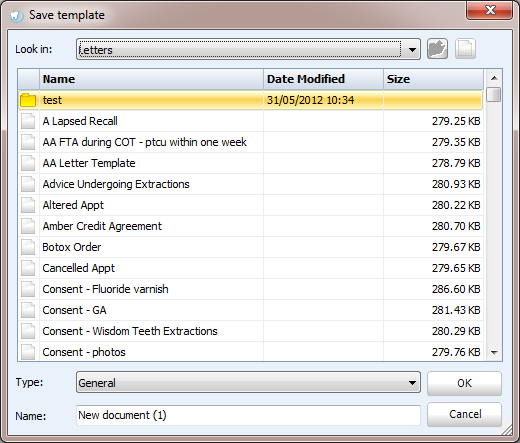Click the Cancel button
Viewport: 520px width, 443px height.
[x=464, y=414]
